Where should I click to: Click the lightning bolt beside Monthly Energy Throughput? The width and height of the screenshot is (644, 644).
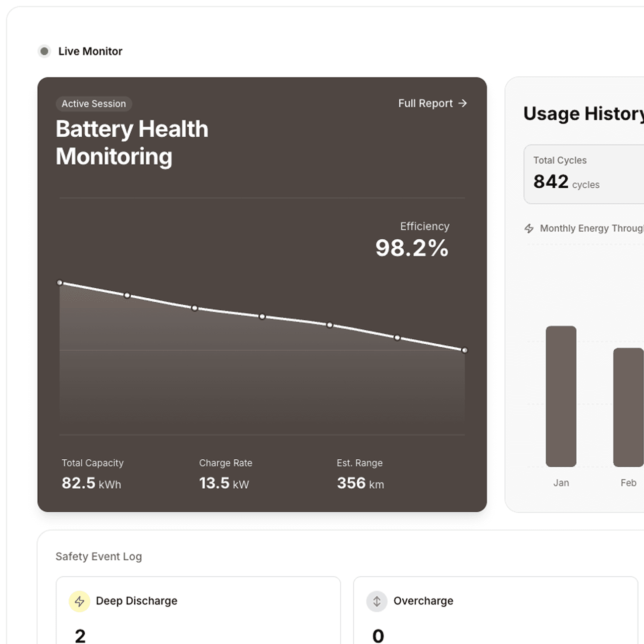(529, 228)
